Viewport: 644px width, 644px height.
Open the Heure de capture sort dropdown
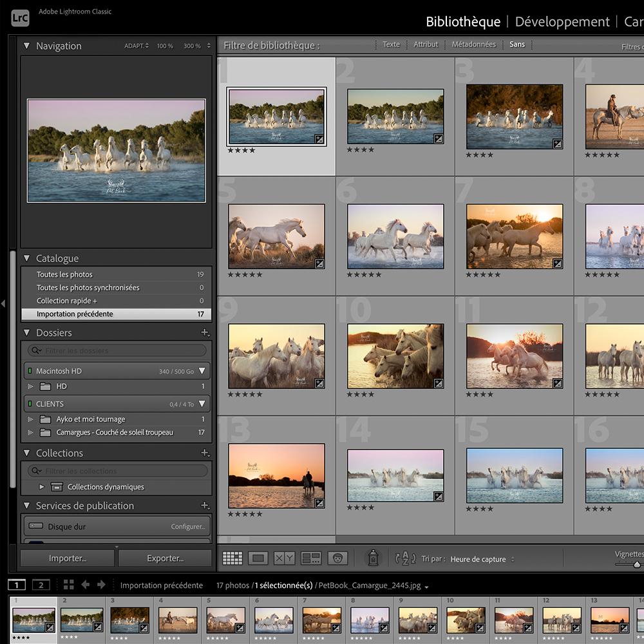[482, 559]
